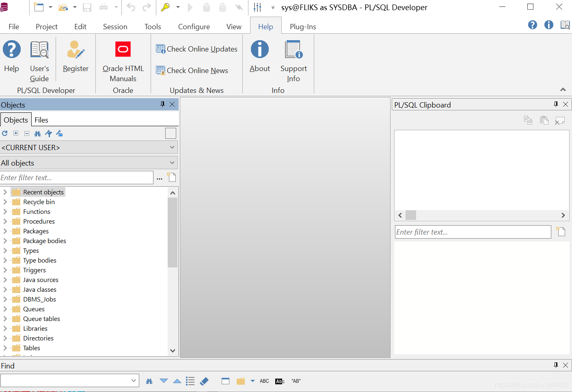Click the PL/SQL Clipboard horizontal scrollbar right arrow
This screenshot has height=392, width=572.
563,215
